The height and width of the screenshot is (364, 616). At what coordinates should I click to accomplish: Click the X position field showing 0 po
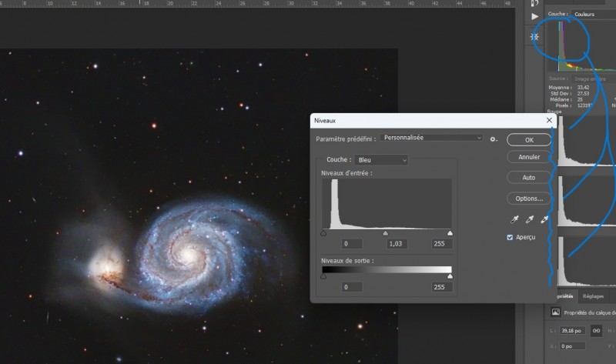coord(572,346)
